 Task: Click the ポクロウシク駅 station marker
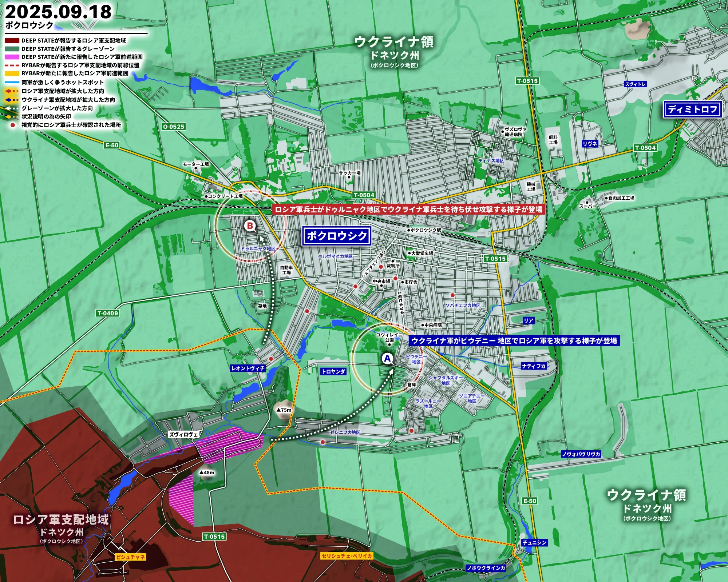click(x=409, y=230)
